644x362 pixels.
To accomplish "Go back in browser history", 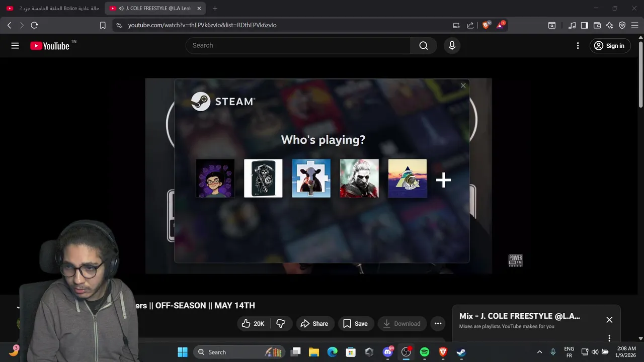I will (x=9, y=25).
